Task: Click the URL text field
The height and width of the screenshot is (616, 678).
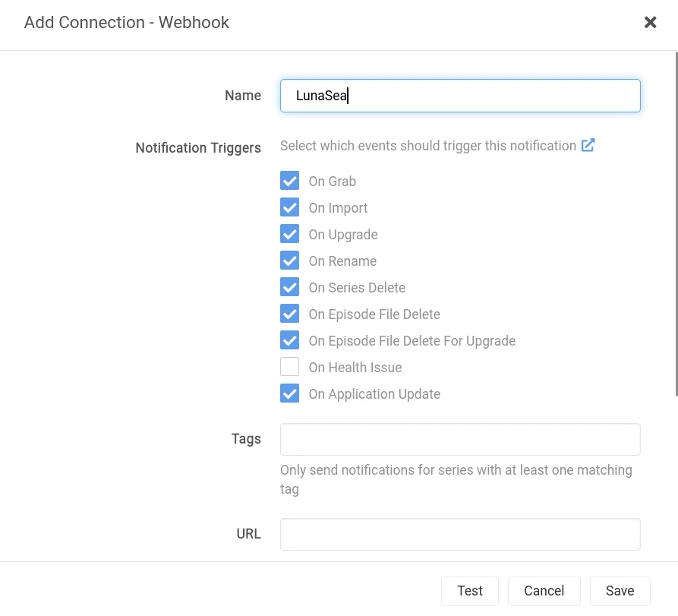Action: (x=460, y=535)
